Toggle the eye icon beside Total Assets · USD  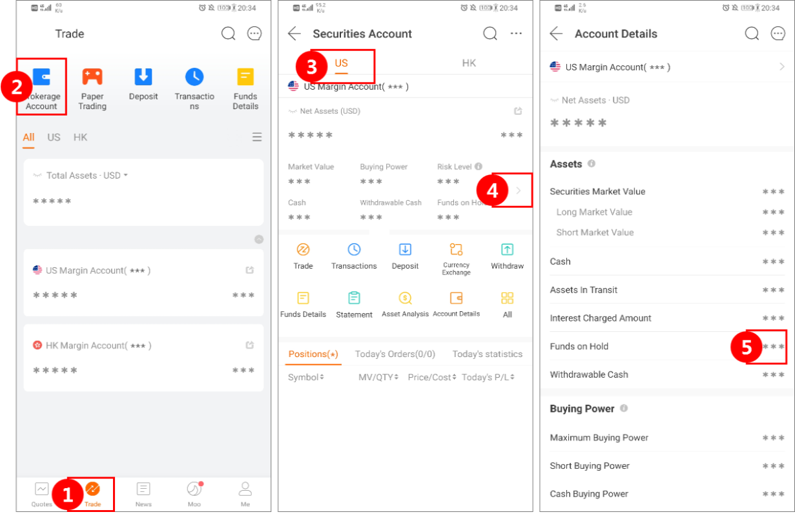click(x=37, y=176)
